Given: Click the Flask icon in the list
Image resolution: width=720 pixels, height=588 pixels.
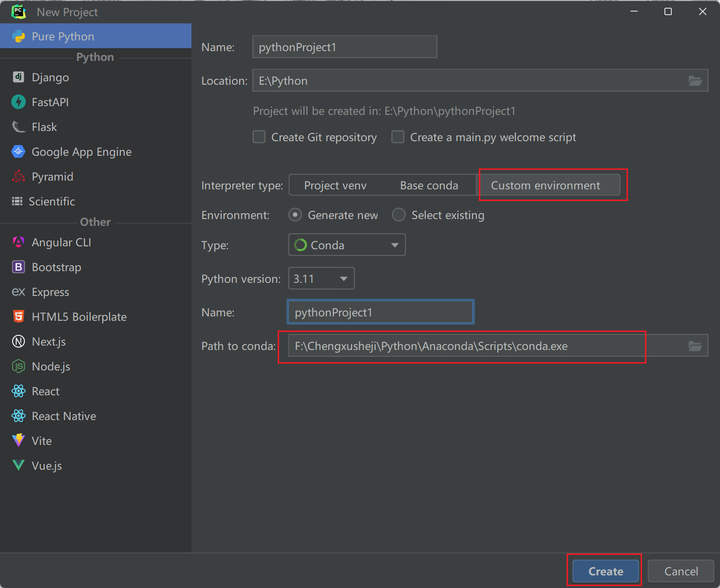Looking at the screenshot, I should [19, 127].
